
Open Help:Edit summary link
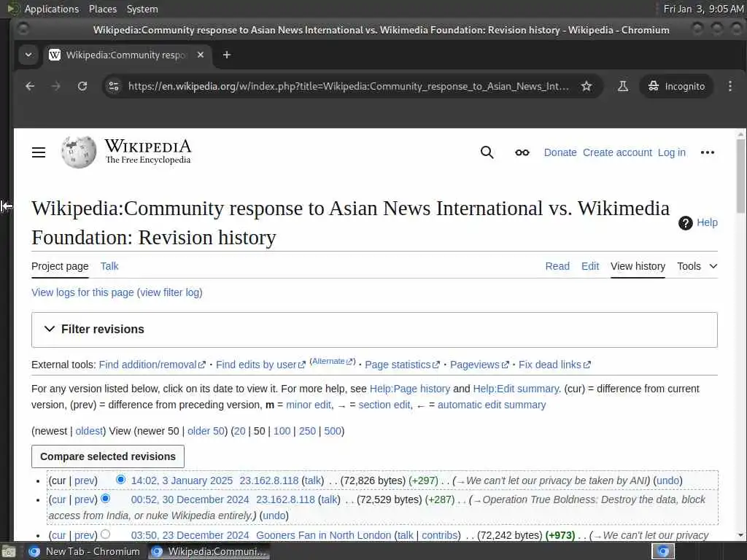516,389
